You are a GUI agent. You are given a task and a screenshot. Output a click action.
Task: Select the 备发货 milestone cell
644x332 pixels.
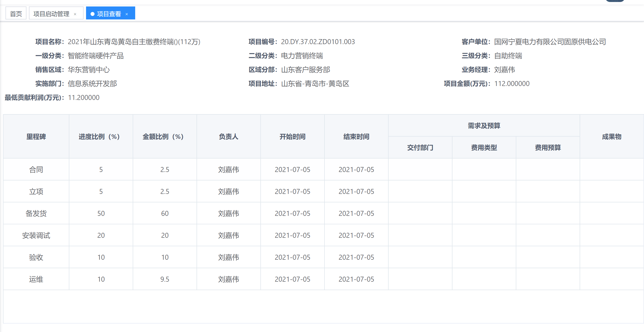click(36, 213)
